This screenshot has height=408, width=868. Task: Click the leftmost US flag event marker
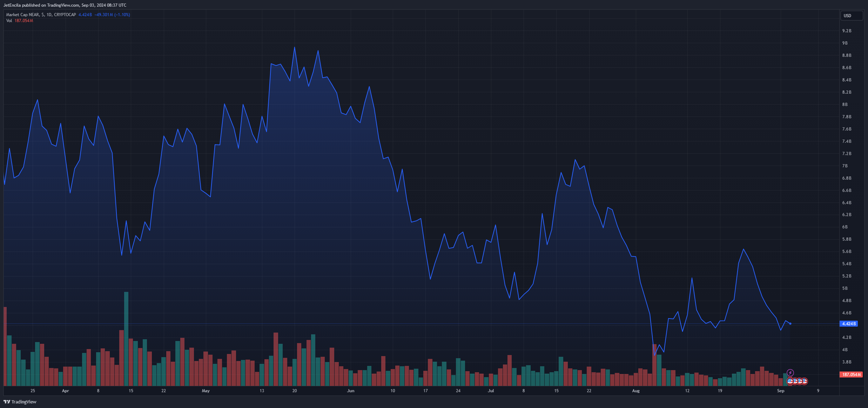coord(790,381)
